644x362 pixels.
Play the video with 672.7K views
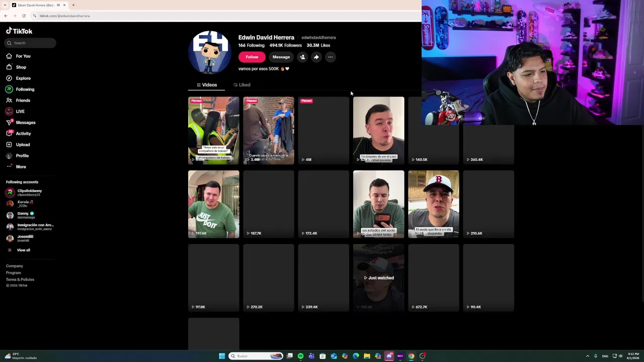pyautogui.click(x=434, y=278)
